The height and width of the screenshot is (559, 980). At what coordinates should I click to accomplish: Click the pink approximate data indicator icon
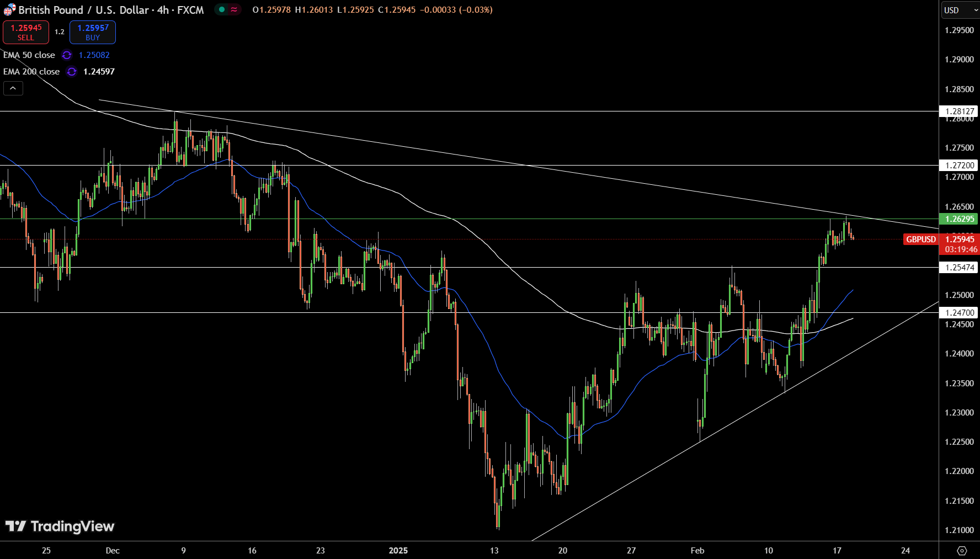235,9
